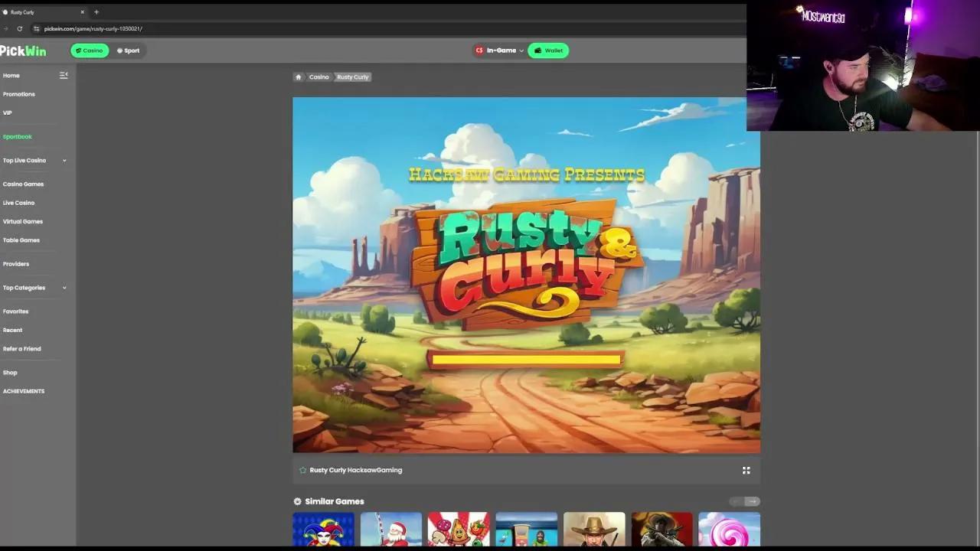The height and width of the screenshot is (551, 980).
Task: Open Table Games in sidebar
Action: [x=21, y=240]
